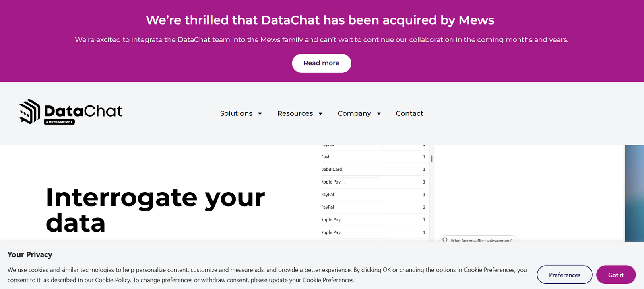Click the DataChat logo icon
The image size is (644, 289).
pyautogui.click(x=30, y=111)
